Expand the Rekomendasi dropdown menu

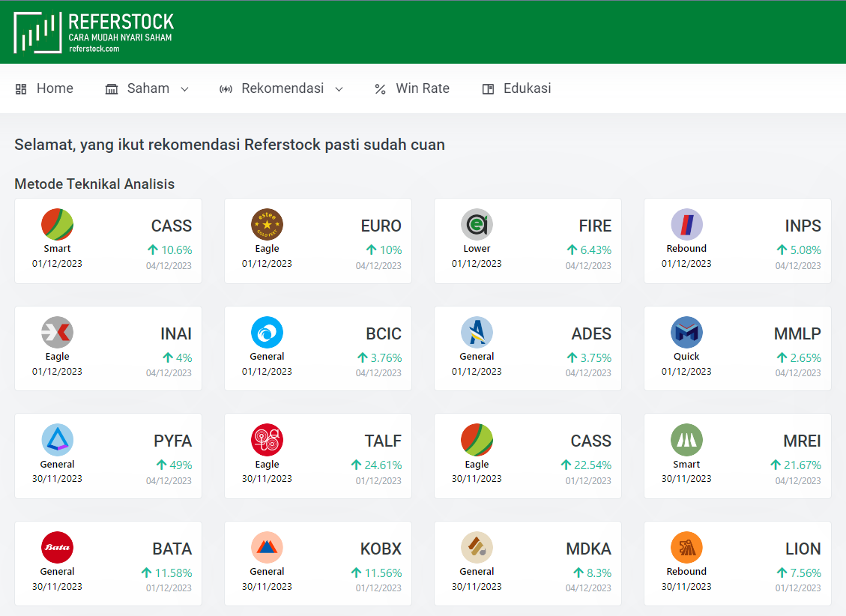point(281,88)
